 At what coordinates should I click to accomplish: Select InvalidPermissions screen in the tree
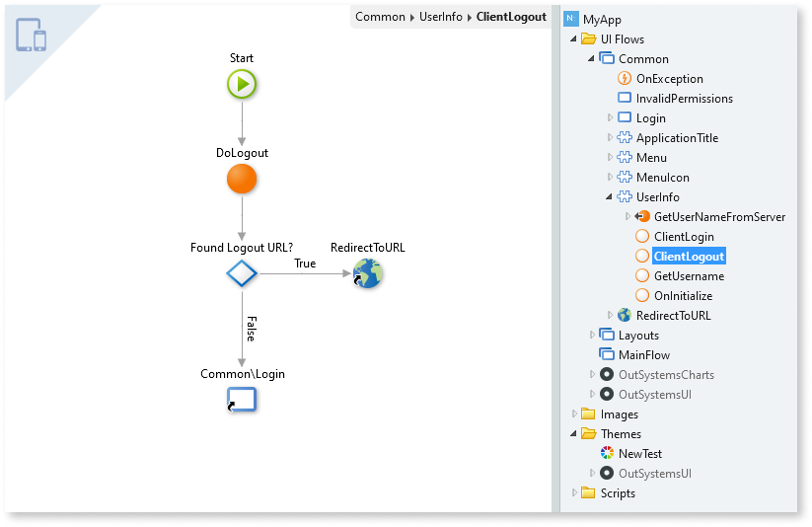click(684, 99)
